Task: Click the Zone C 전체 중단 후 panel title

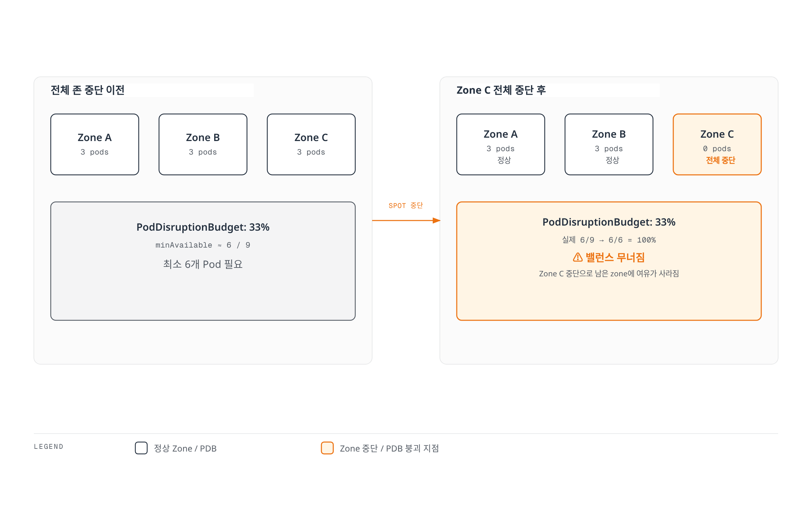Action: point(501,90)
